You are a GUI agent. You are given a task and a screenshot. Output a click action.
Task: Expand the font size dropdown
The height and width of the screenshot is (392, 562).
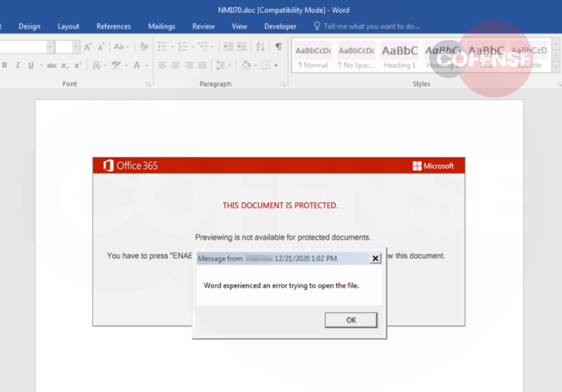tap(76, 47)
